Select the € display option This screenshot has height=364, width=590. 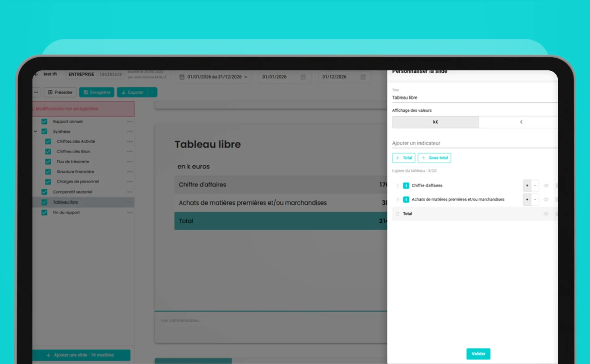tap(519, 122)
